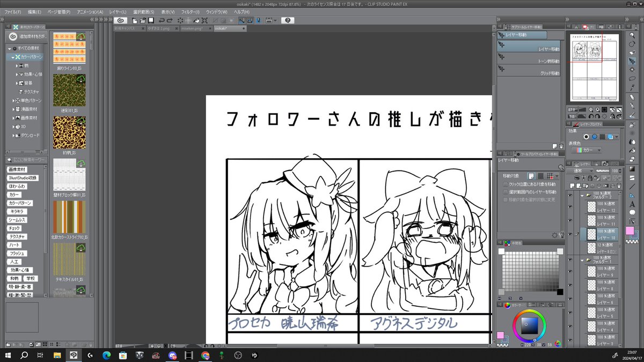Hide レイヤー 11 with its eye icon
The image size is (644, 362).
click(x=570, y=221)
